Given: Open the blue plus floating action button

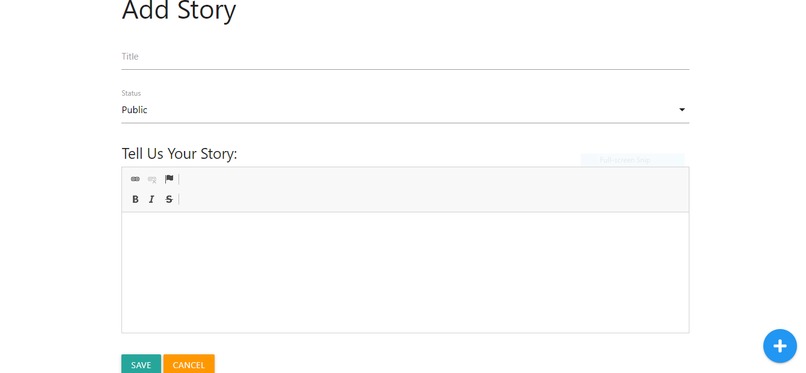Looking at the screenshot, I should tap(780, 346).
